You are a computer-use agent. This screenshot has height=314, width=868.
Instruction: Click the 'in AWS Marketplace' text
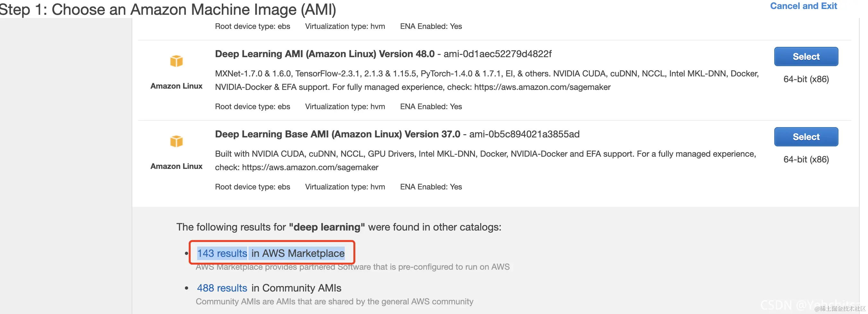coord(298,253)
